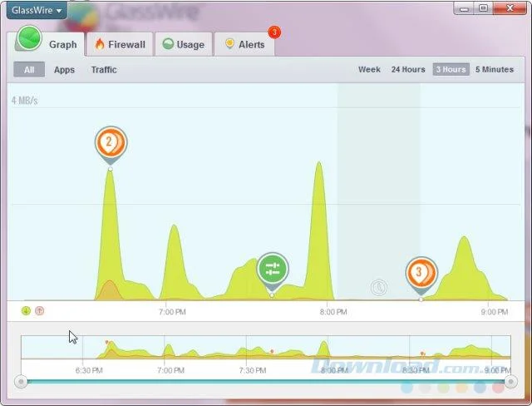The width and height of the screenshot is (532, 406).
Task: Click the green settings-change marker on the graph
Action: click(x=273, y=270)
